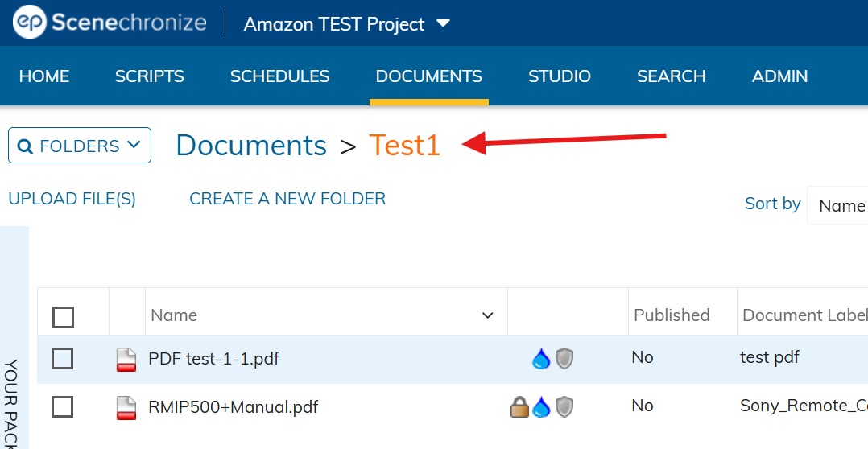This screenshot has height=449, width=868.
Task: Click watermark droplet icon for PDF test-1-1.pdf
Action: (541, 359)
